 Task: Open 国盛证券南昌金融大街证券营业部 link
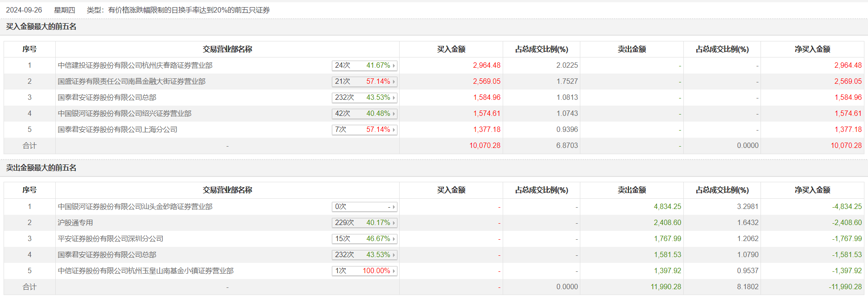[x=131, y=82]
